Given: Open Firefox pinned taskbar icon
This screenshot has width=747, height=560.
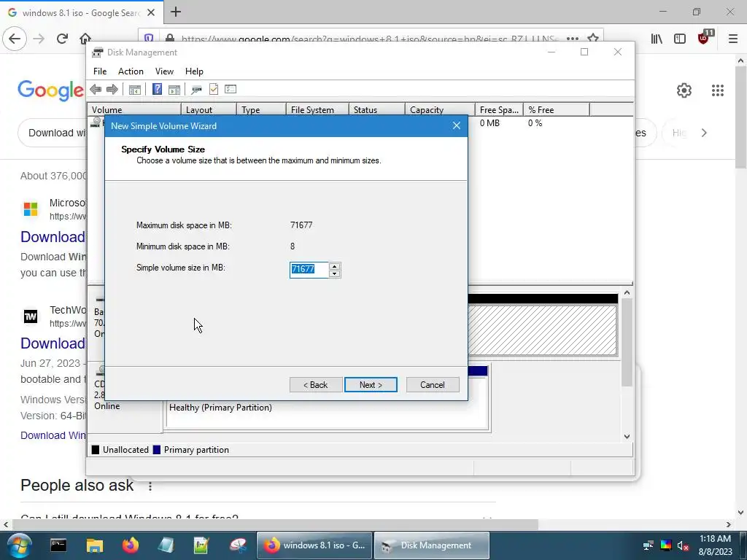Looking at the screenshot, I should pos(130,545).
